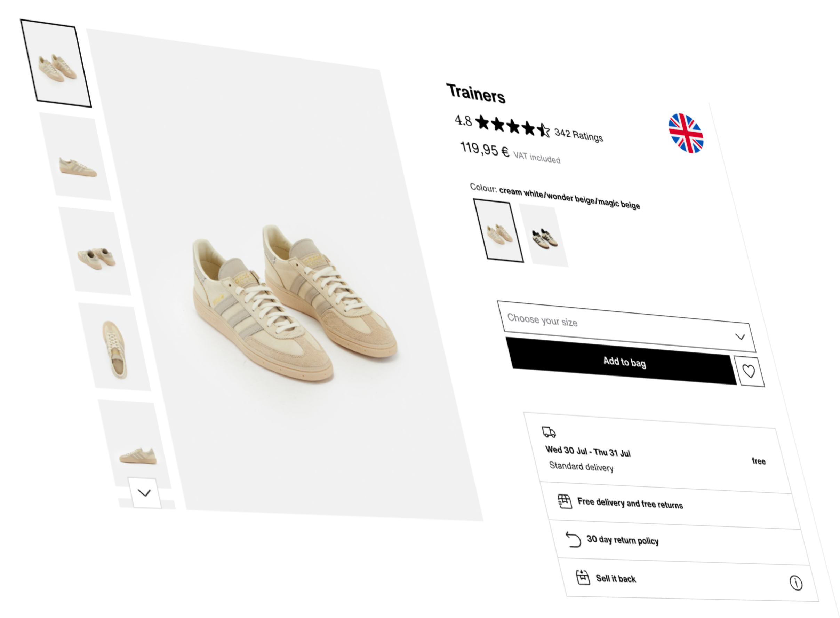
Task: Click the heart wishlist icon
Action: click(x=749, y=372)
